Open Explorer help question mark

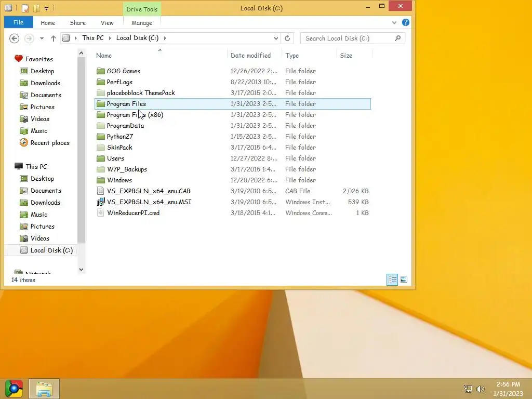pyautogui.click(x=405, y=22)
